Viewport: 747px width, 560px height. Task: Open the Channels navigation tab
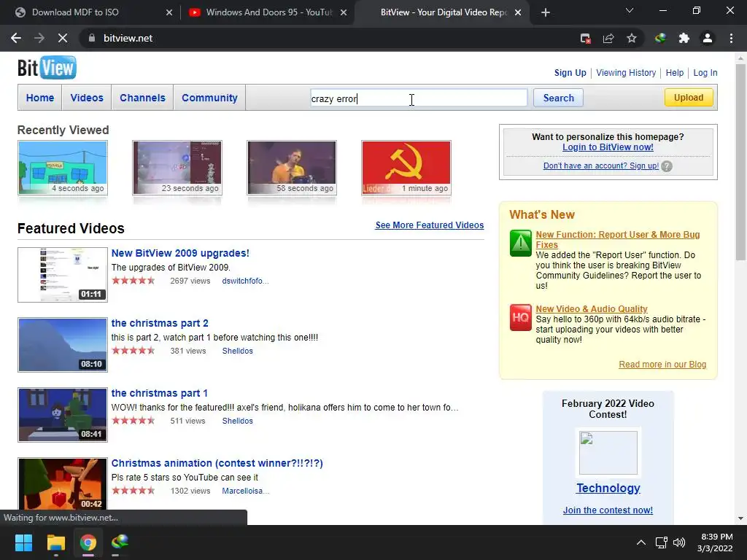[142, 98]
